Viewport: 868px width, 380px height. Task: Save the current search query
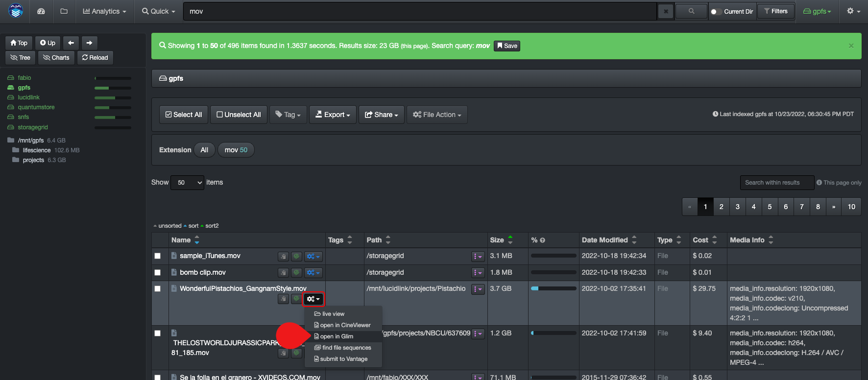pyautogui.click(x=507, y=46)
